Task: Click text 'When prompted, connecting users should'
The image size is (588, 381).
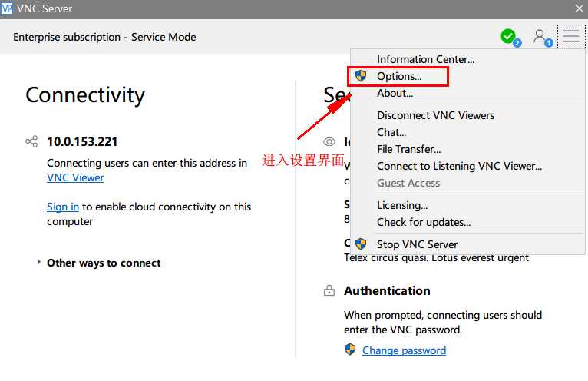Action: tap(443, 315)
